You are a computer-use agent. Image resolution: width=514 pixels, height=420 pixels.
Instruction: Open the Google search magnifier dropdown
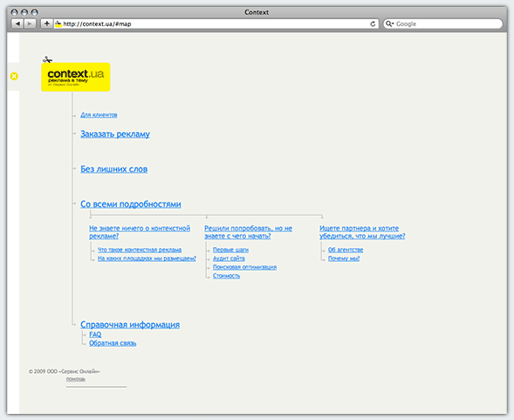[389, 24]
